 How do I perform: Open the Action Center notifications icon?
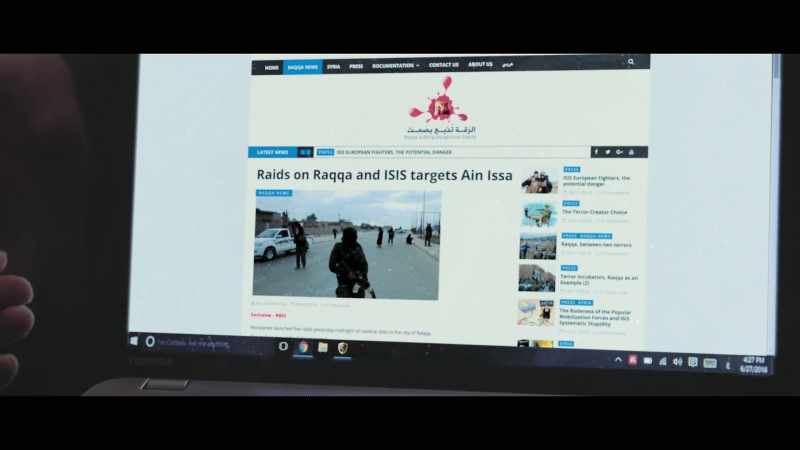692,362
